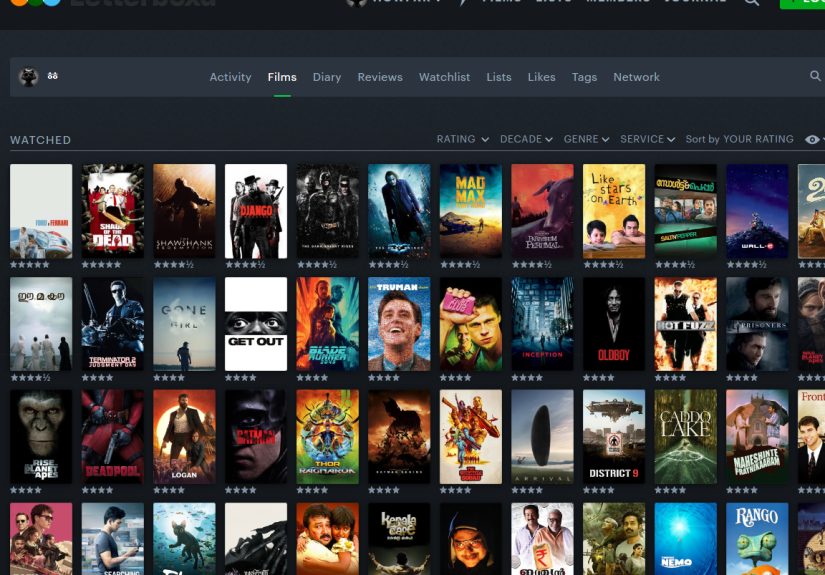Open the Network tab
Image resolution: width=825 pixels, height=575 pixels.
click(x=636, y=77)
